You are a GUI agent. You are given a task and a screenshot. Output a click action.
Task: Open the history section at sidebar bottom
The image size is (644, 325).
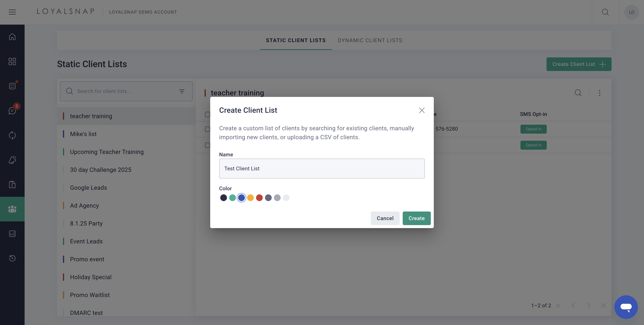(12, 258)
